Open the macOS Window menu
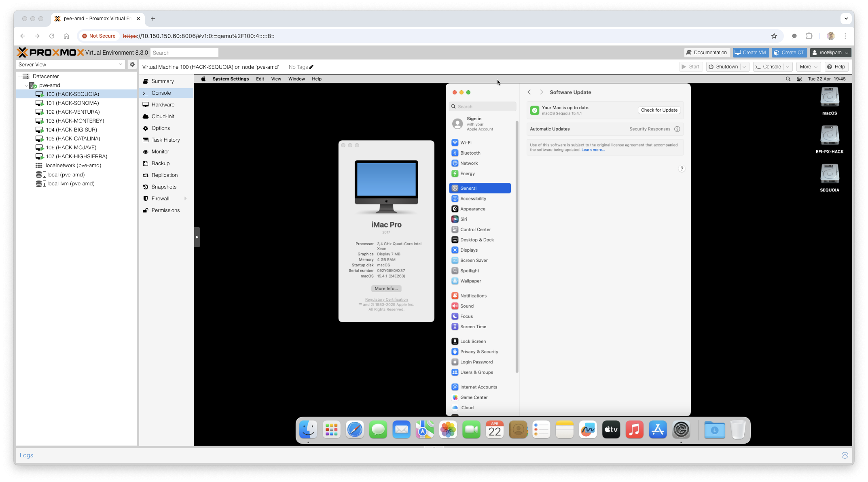Screen dimensions: 868x482 (x=296, y=79)
